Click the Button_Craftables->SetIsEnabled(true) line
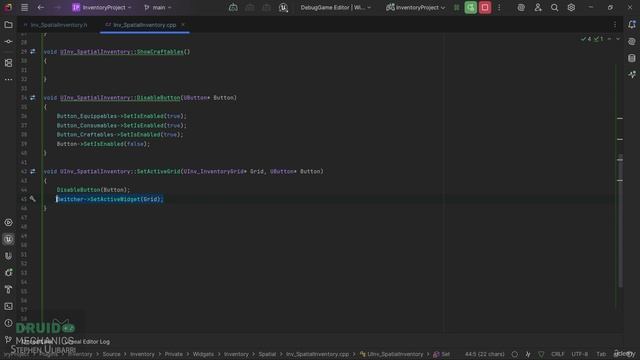The width and height of the screenshot is (640, 360). [120, 134]
